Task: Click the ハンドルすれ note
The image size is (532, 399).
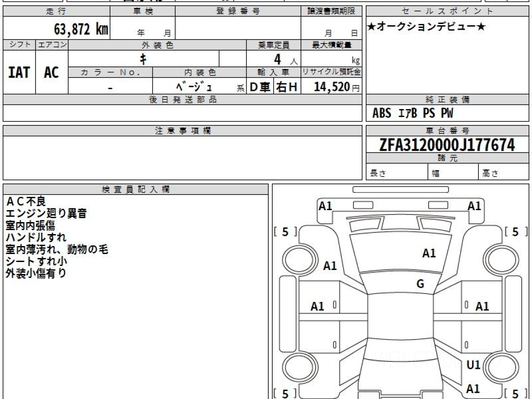Action: [x=36, y=238]
